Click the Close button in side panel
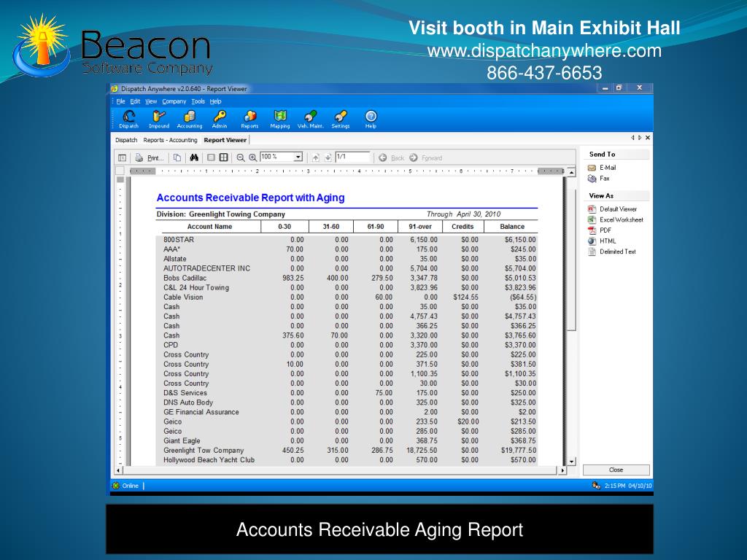The width and height of the screenshot is (747, 560). tap(616, 470)
